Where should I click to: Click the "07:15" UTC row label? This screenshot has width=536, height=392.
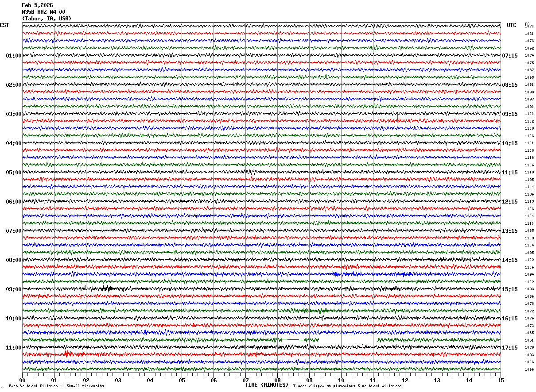coord(510,56)
